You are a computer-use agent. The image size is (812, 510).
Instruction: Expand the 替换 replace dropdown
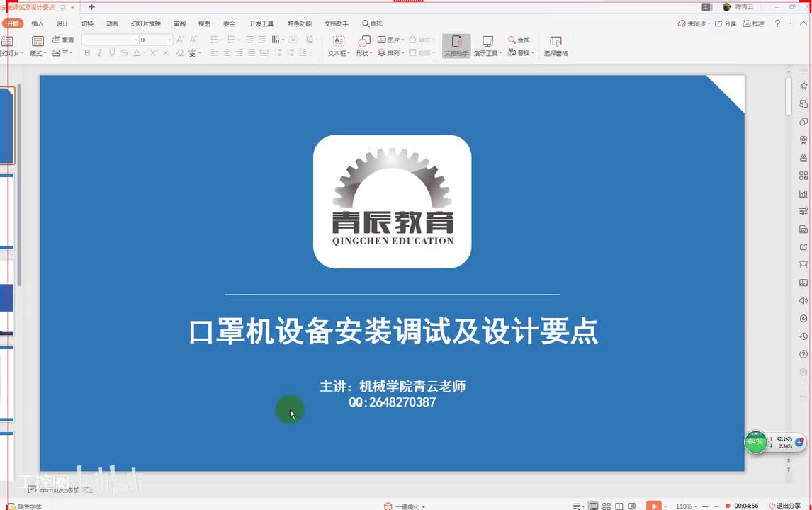pyautogui.click(x=533, y=53)
